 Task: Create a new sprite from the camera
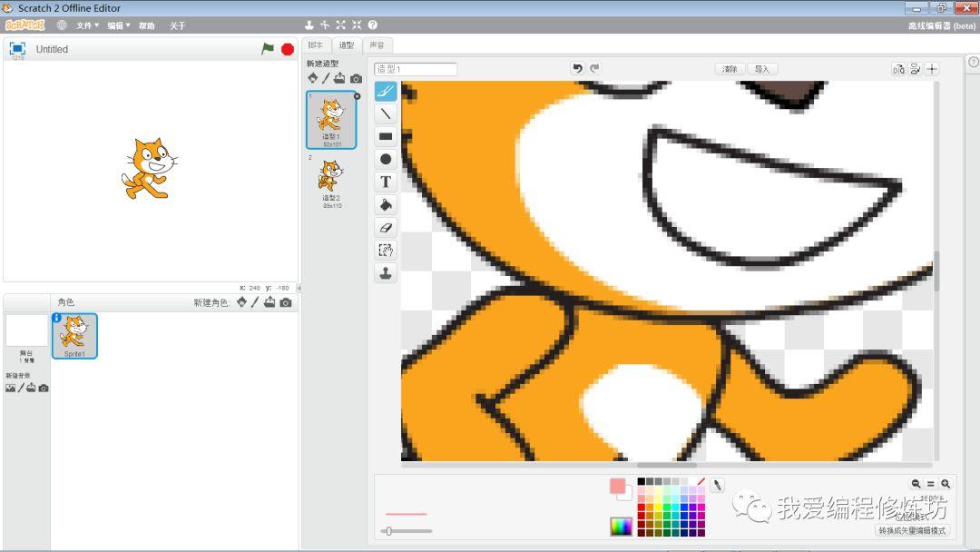(x=286, y=302)
